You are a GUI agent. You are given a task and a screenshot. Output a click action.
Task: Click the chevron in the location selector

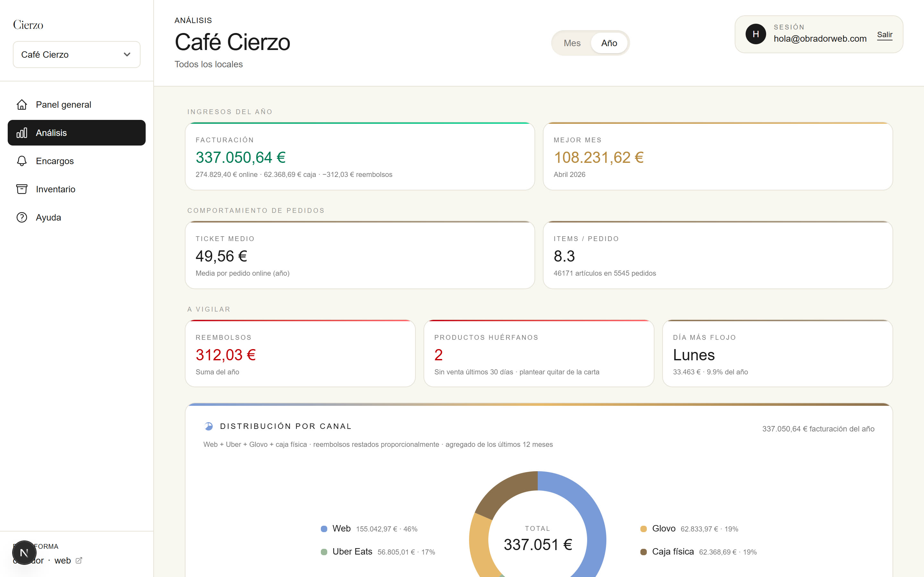tap(127, 54)
